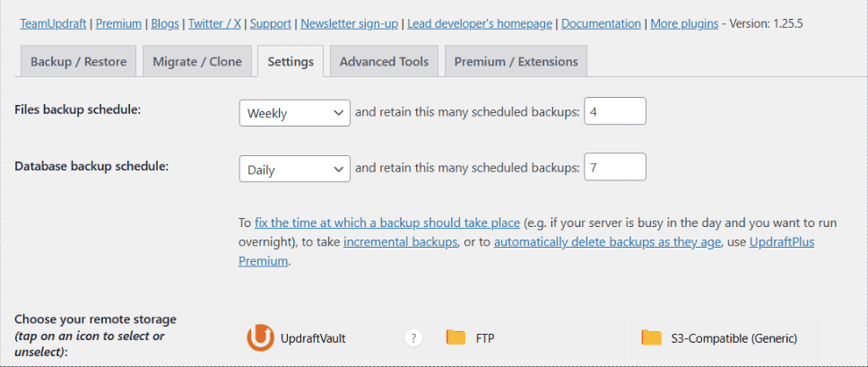Click the database retain backups count field

tap(615, 167)
